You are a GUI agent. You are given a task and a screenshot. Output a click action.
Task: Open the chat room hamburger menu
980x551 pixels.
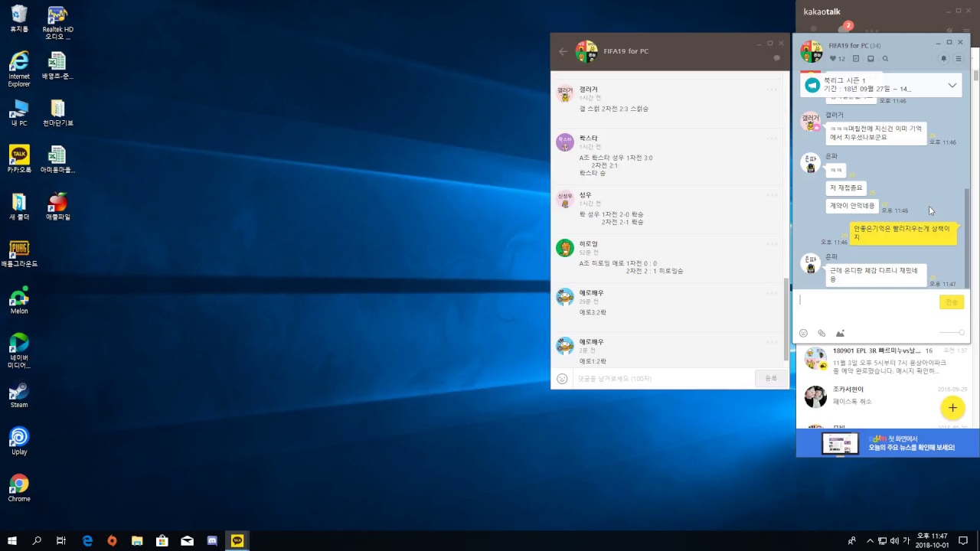pyautogui.click(x=958, y=59)
